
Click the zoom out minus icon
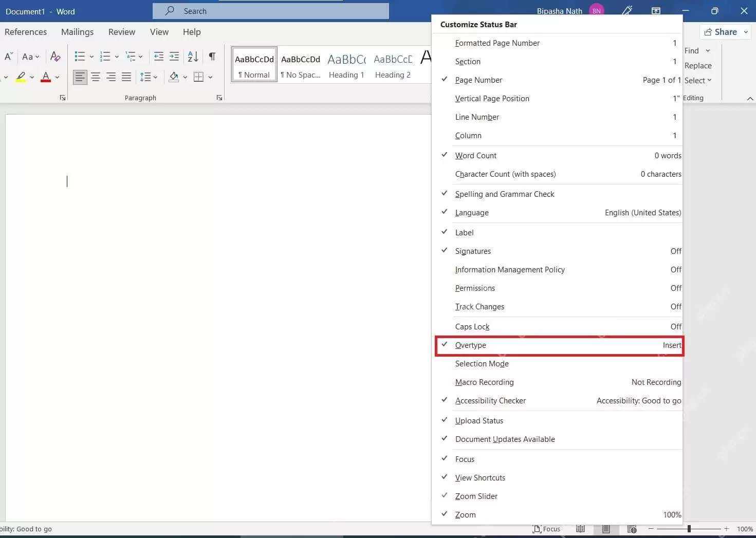[x=651, y=529]
